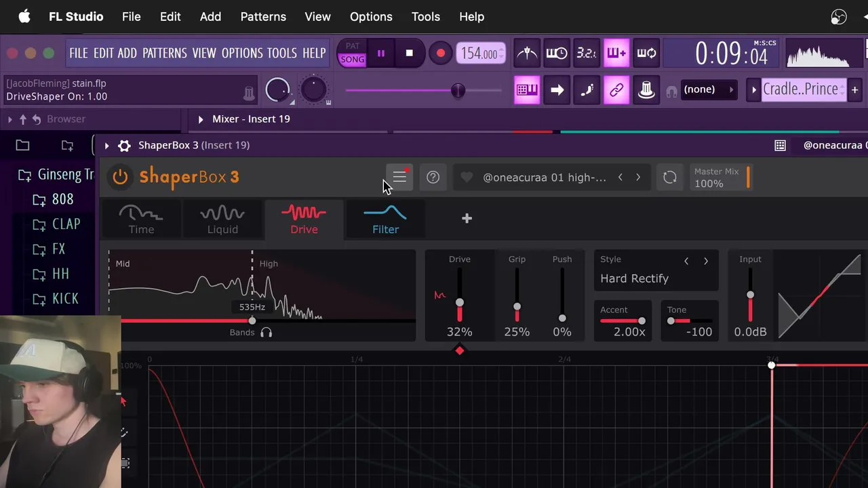Click the master pitch knob

pyautogui.click(x=313, y=89)
